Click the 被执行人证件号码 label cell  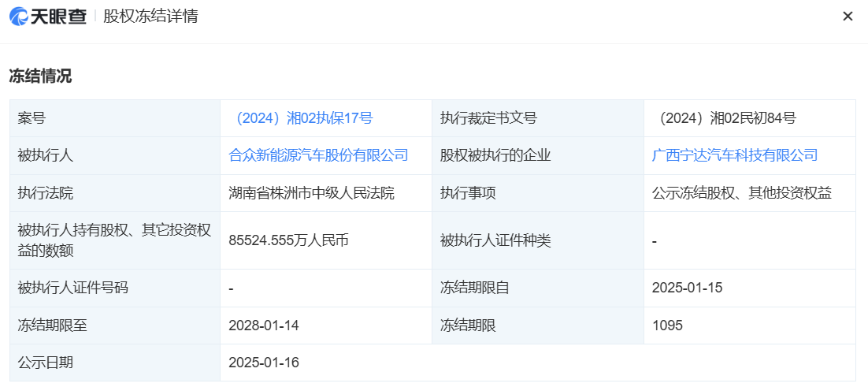[72, 288]
